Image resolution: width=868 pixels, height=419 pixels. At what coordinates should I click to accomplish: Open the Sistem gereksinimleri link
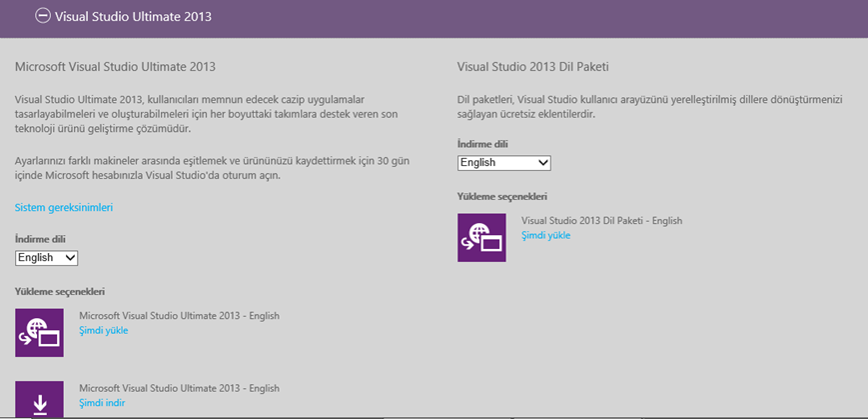[x=64, y=208]
